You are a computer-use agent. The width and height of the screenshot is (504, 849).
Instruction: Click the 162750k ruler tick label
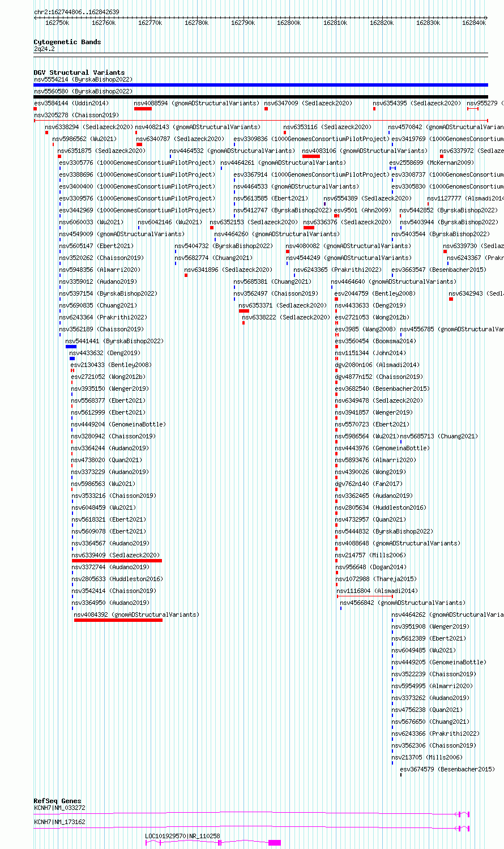click(57, 23)
